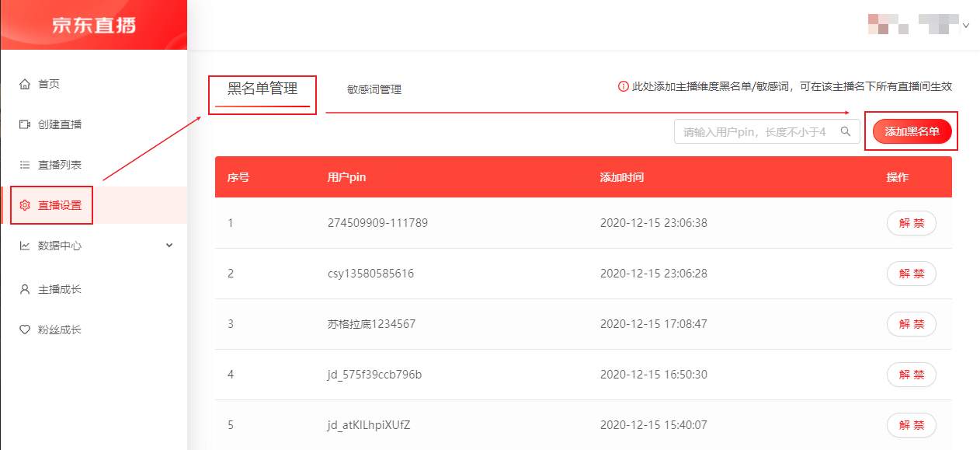The image size is (980, 450).
Task: Click the person icon for 主播成长
Action: [x=25, y=289]
